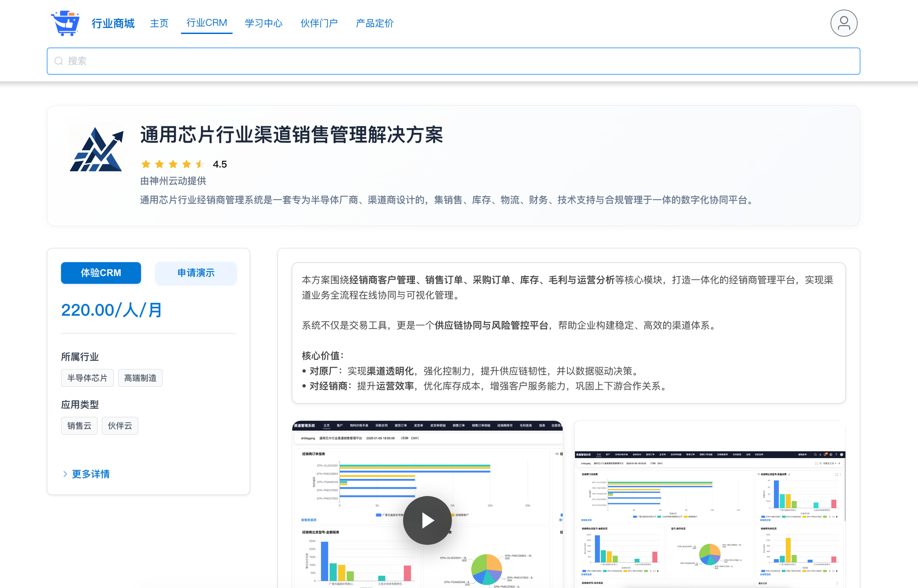Click the 行业商城 brand link
The height and width of the screenshot is (588, 918).
click(113, 23)
